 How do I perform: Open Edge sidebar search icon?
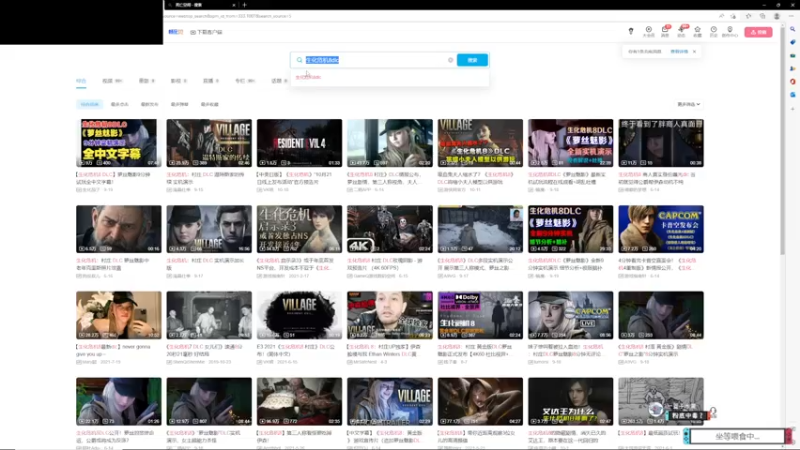tap(792, 29)
